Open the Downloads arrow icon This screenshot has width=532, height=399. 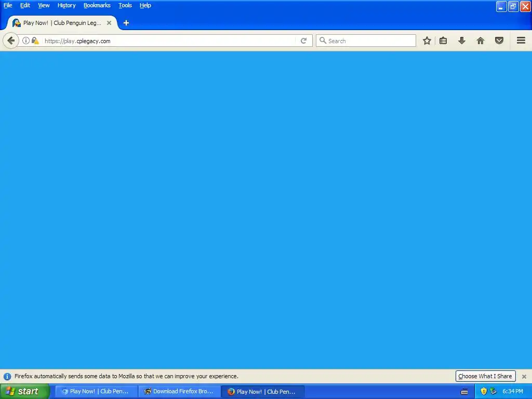coord(462,41)
